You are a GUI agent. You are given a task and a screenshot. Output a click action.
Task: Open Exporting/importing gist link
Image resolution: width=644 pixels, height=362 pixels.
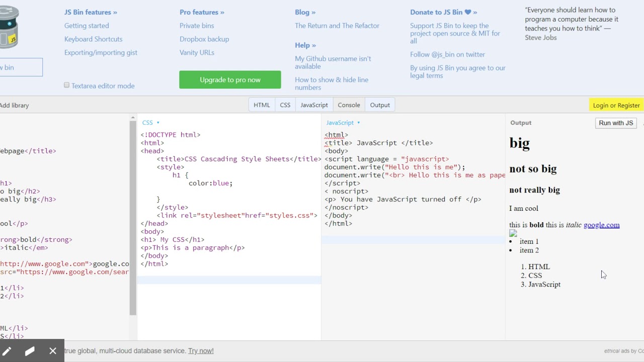pos(101,52)
